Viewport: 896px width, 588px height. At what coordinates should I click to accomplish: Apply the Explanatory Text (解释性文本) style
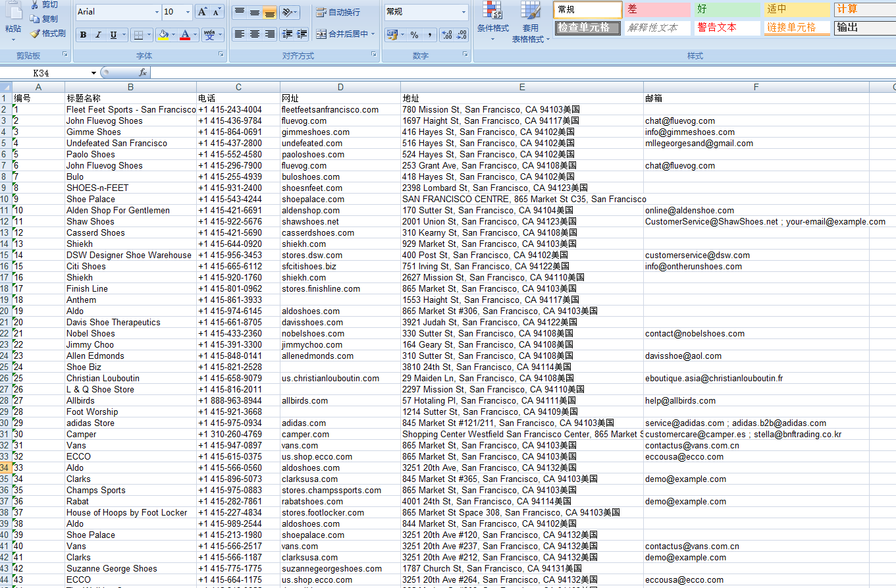(x=658, y=28)
